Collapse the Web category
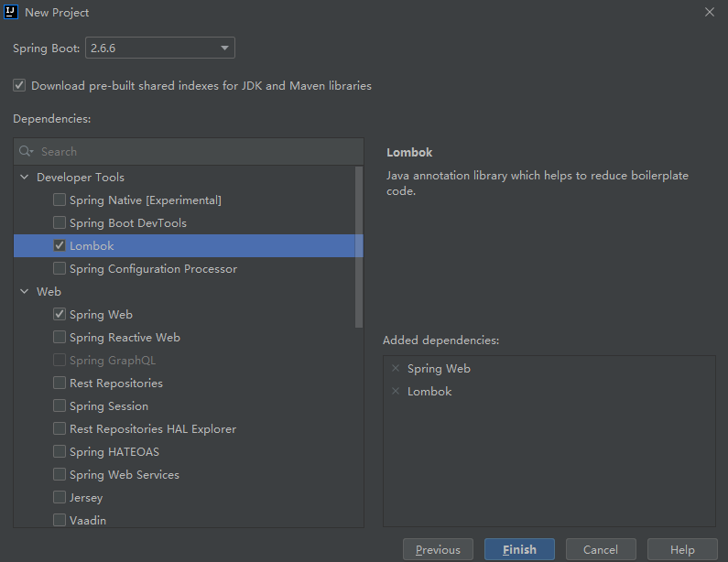 (x=25, y=291)
